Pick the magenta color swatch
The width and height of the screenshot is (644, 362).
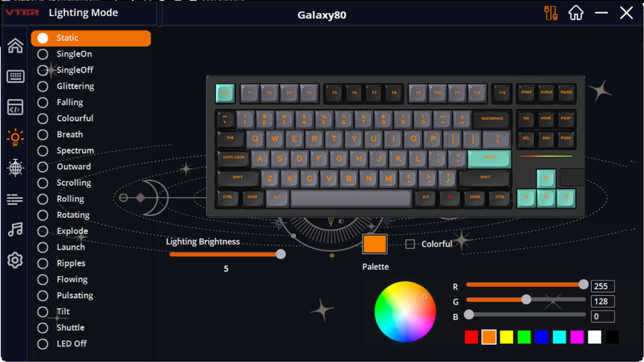576,337
